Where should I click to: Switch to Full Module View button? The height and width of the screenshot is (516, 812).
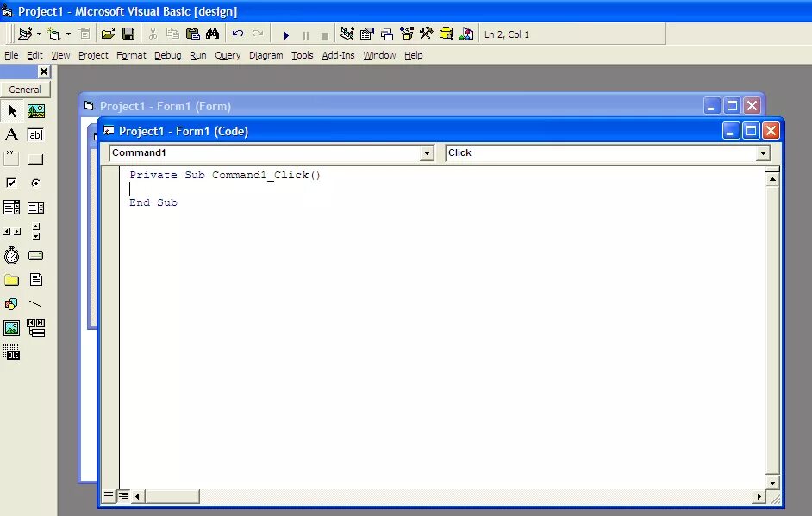point(122,496)
